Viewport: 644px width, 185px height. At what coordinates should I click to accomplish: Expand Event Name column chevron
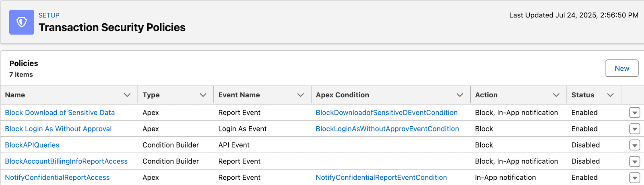tap(300, 95)
